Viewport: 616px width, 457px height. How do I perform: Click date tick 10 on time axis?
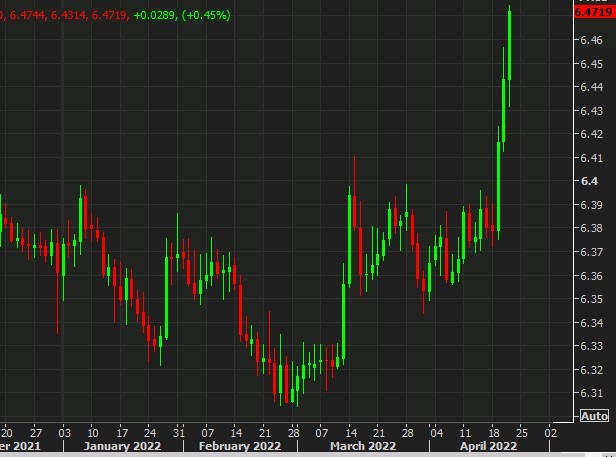coord(93,433)
